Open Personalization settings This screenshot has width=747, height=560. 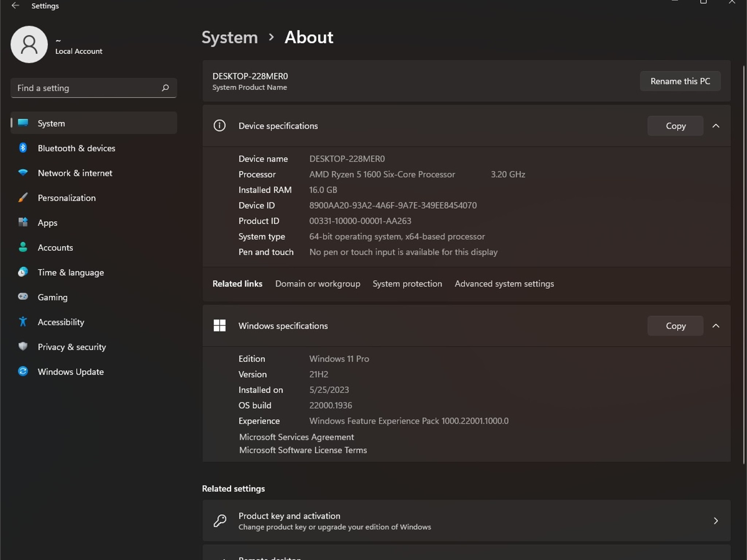(94, 198)
